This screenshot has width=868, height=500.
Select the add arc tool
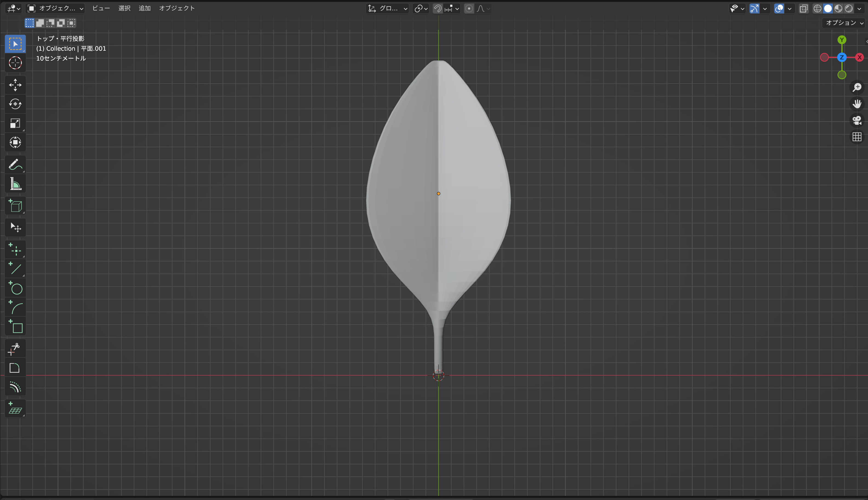pyautogui.click(x=15, y=307)
